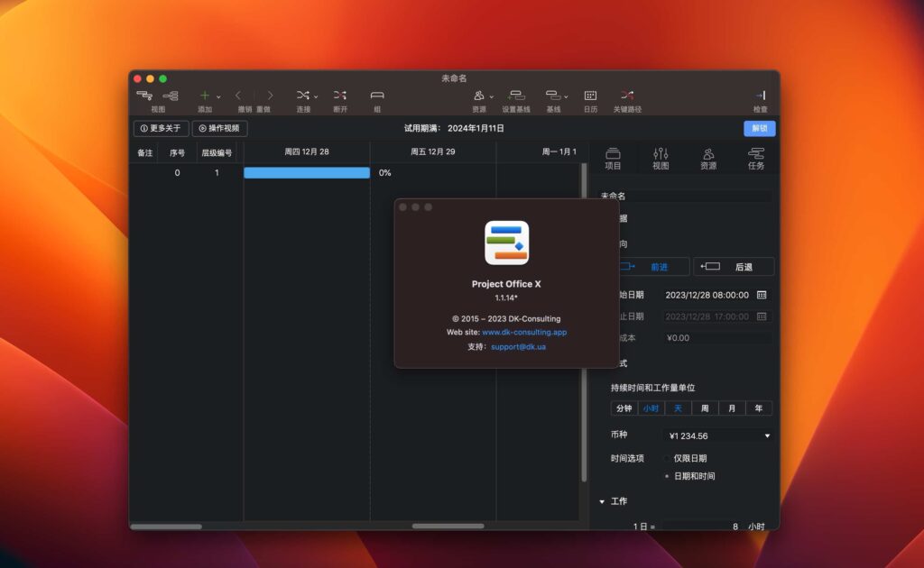Switch to the 项目 panel tab

point(614,158)
